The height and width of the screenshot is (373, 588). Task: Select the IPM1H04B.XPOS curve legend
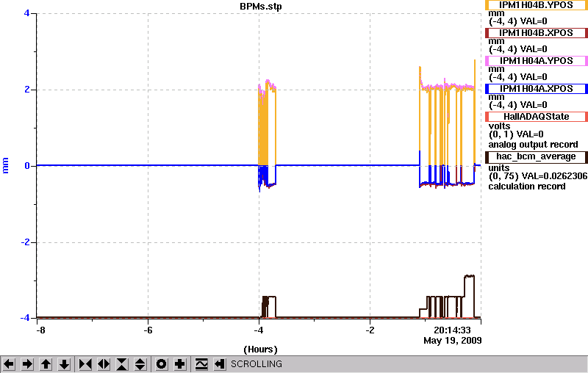[x=537, y=33]
